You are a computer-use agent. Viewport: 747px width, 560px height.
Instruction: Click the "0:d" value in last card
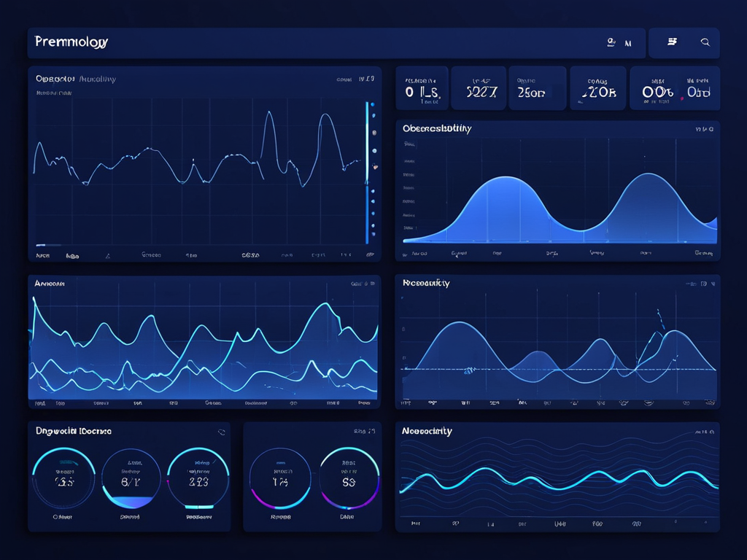[698, 92]
